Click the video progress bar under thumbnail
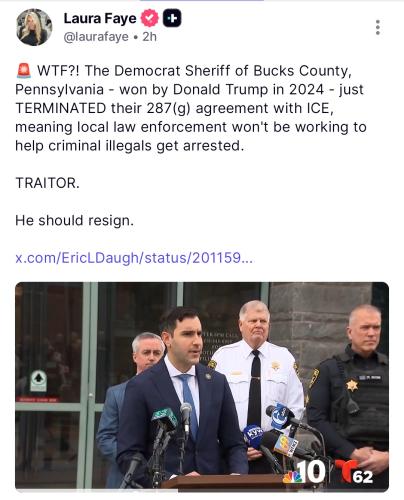The image size is (404, 500). [x=202, y=491]
